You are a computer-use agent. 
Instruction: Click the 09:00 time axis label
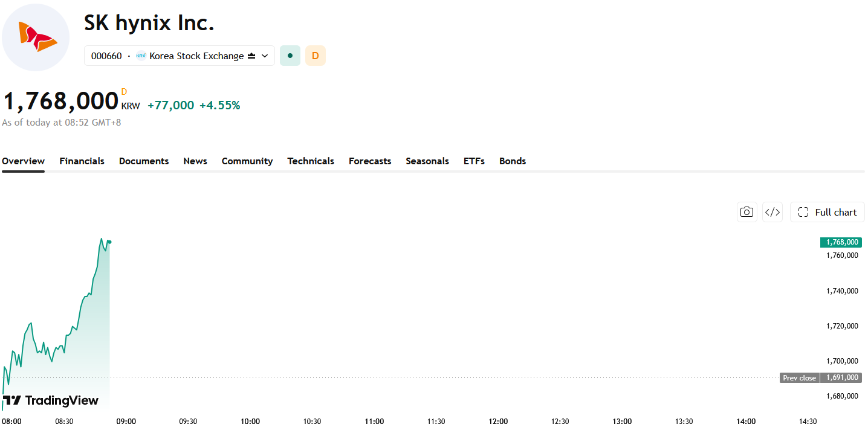[x=126, y=422]
